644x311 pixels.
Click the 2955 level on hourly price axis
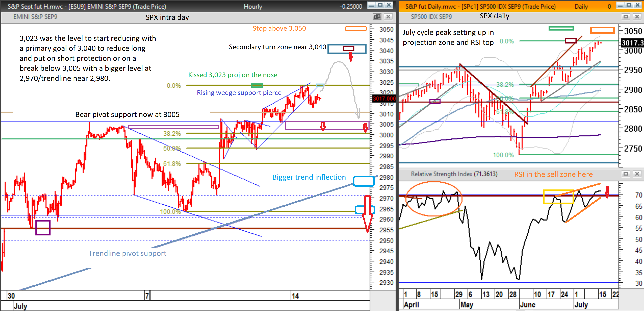click(386, 230)
